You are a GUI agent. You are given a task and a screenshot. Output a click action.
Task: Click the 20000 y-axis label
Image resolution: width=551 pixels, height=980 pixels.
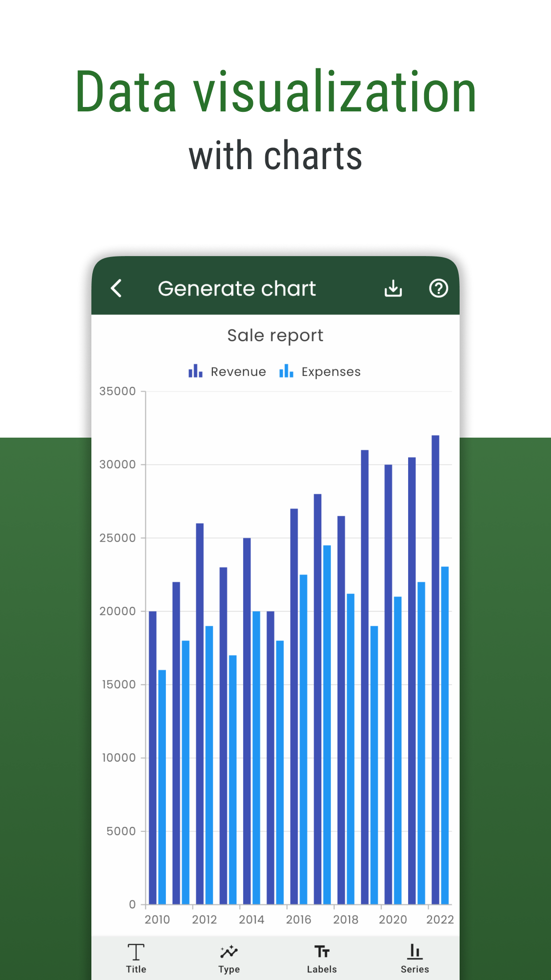118,611
